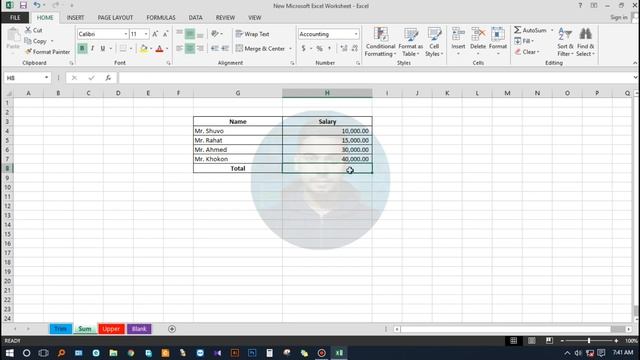The width and height of the screenshot is (640, 360).
Task: Click AutoSum button
Action: pos(530,30)
